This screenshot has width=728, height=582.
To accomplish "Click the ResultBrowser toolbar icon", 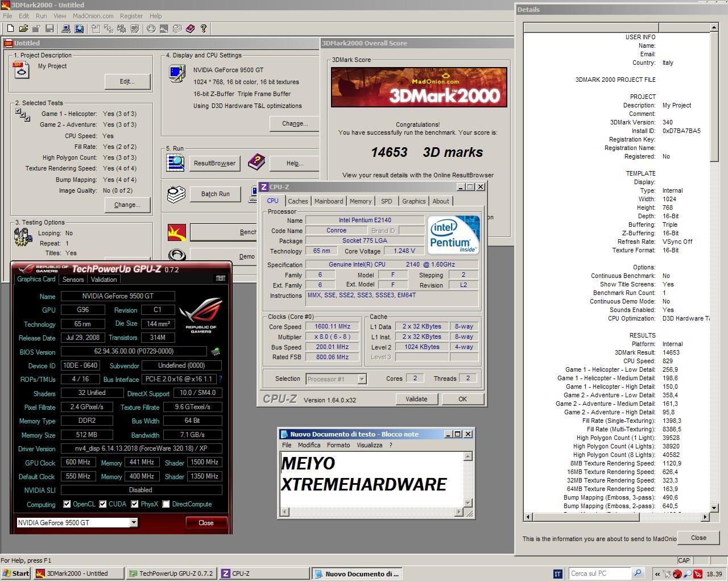I will click(79, 28).
